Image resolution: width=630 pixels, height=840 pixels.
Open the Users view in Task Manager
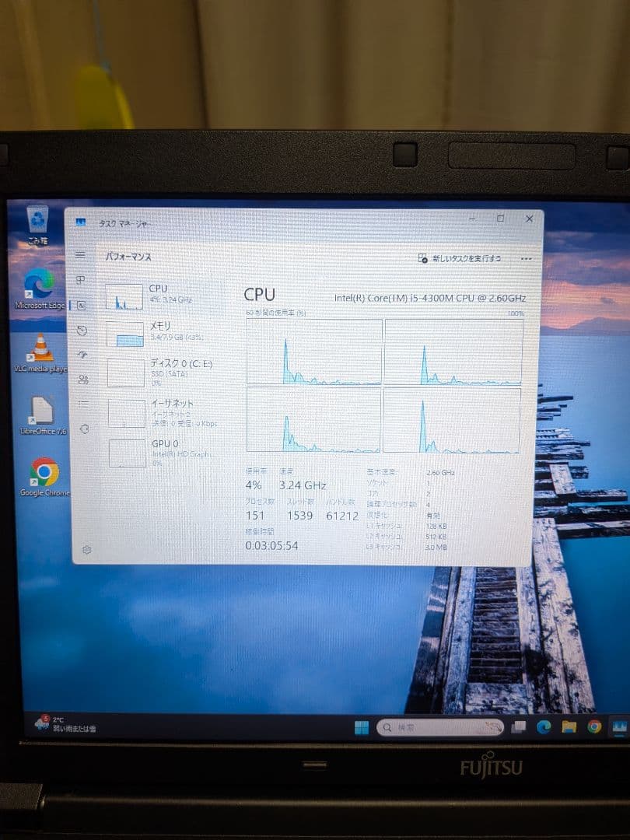(81, 380)
